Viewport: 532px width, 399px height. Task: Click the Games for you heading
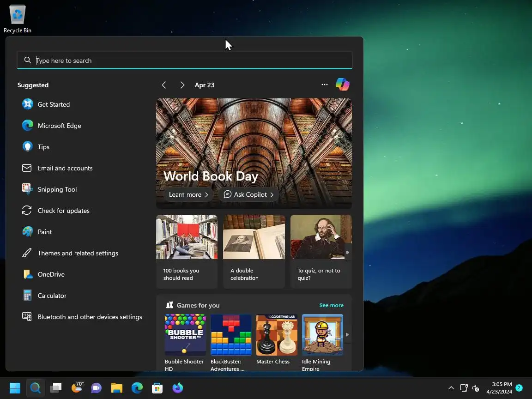click(x=198, y=305)
